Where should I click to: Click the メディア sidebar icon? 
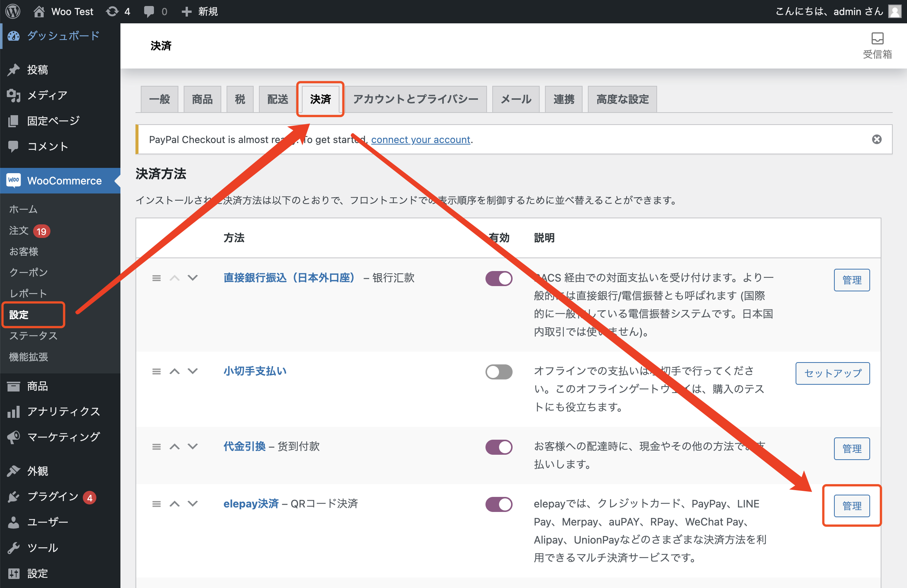coord(13,95)
